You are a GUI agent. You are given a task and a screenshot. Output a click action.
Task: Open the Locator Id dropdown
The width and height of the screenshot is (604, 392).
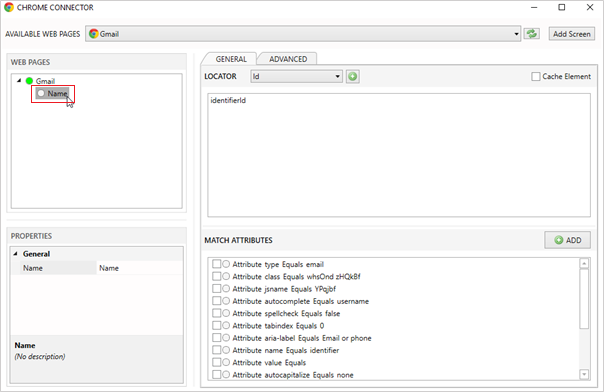(x=296, y=76)
